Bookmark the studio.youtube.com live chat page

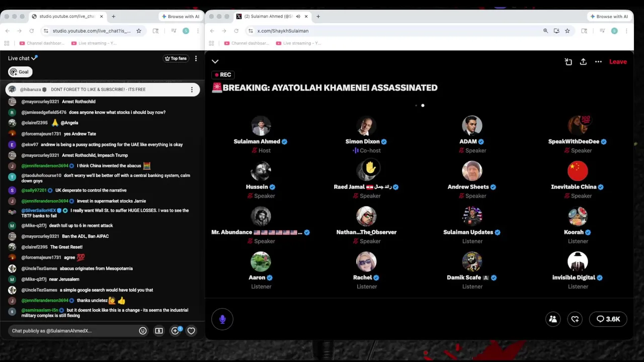(x=139, y=31)
